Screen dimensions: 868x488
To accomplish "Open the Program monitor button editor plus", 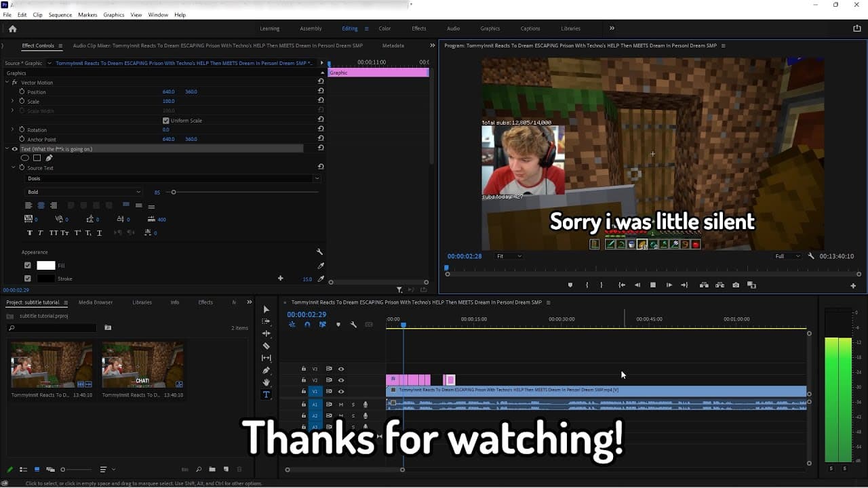I will [x=853, y=286].
